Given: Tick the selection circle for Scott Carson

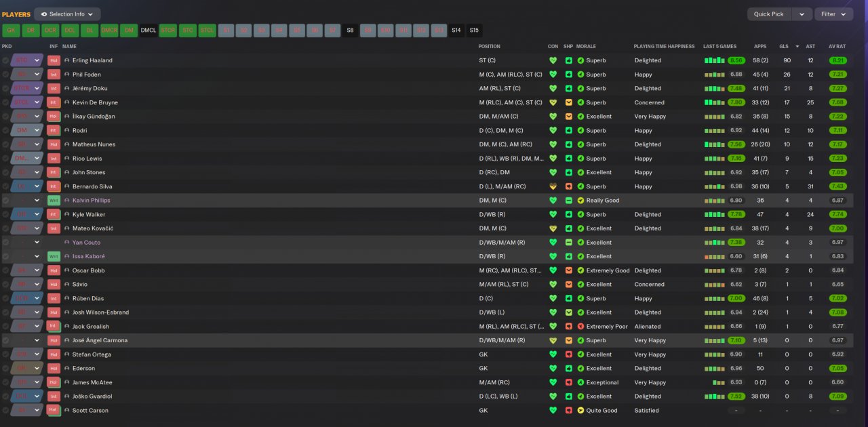Looking at the screenshot, I should [5, 411].
